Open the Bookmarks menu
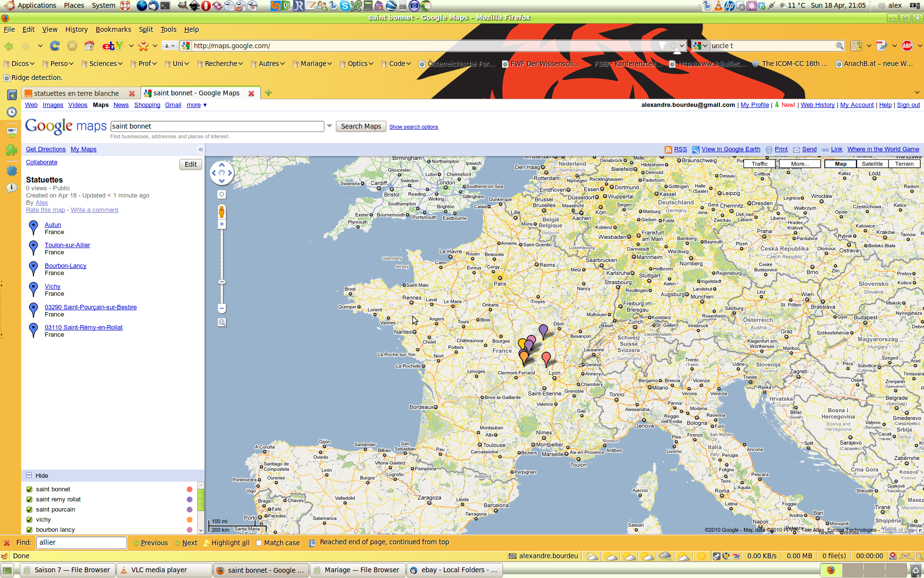This screenshot has height=578, width=924. pyautogui.click(x=113, y=29)
